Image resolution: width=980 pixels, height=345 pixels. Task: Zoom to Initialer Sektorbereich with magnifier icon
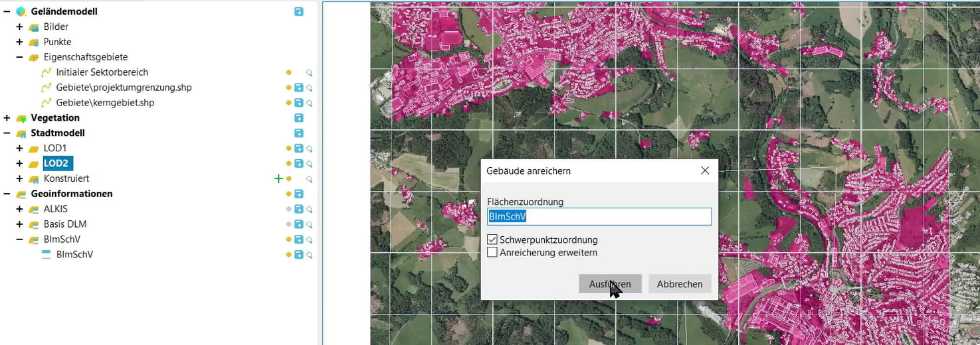pyautogui.click(x=309, y=72)
